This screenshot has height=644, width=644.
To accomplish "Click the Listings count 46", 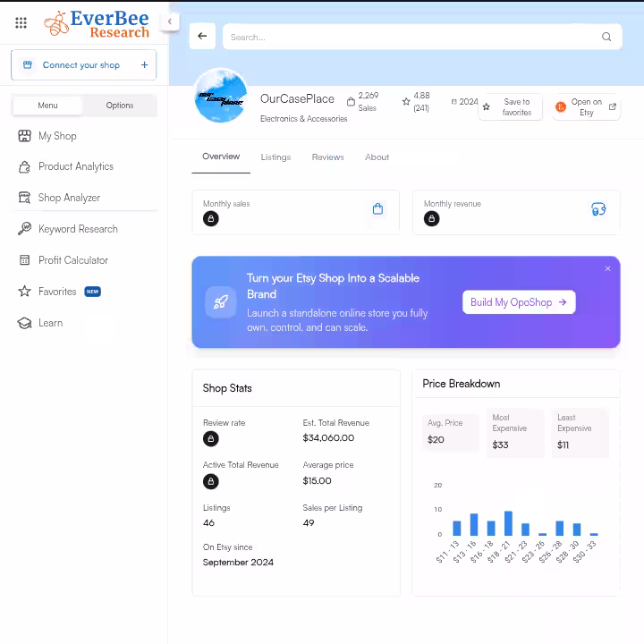I will coord(208,523).
